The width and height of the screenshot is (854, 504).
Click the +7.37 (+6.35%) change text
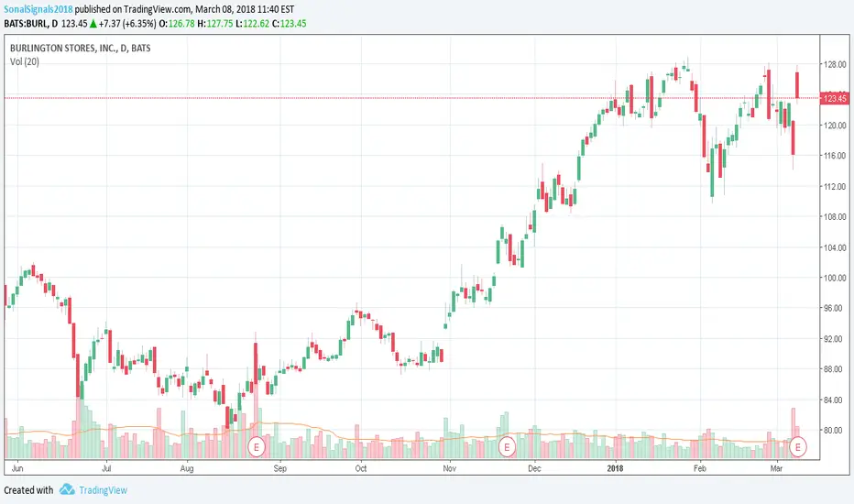[127, 24]
